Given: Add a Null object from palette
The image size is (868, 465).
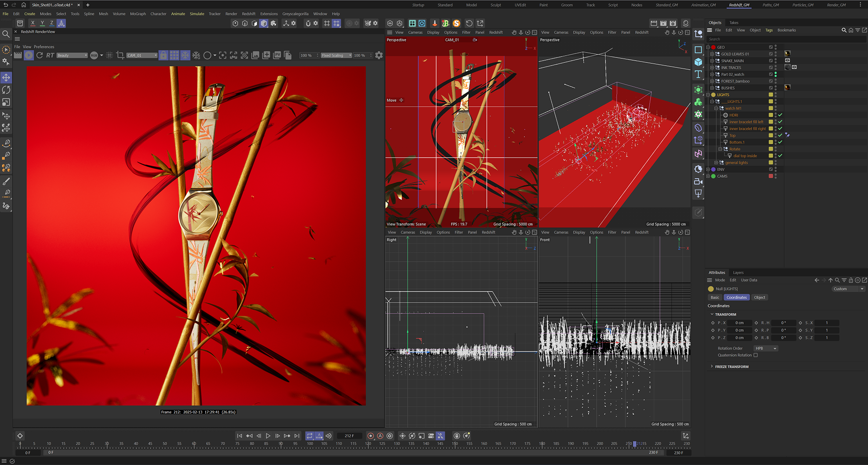Looking at the screenshot, I should tap(698, 34).
